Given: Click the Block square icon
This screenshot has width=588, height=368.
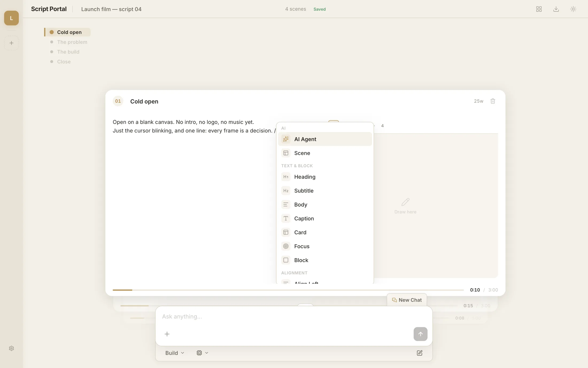Looking at the screenshot, I should (x=286, y=260).
